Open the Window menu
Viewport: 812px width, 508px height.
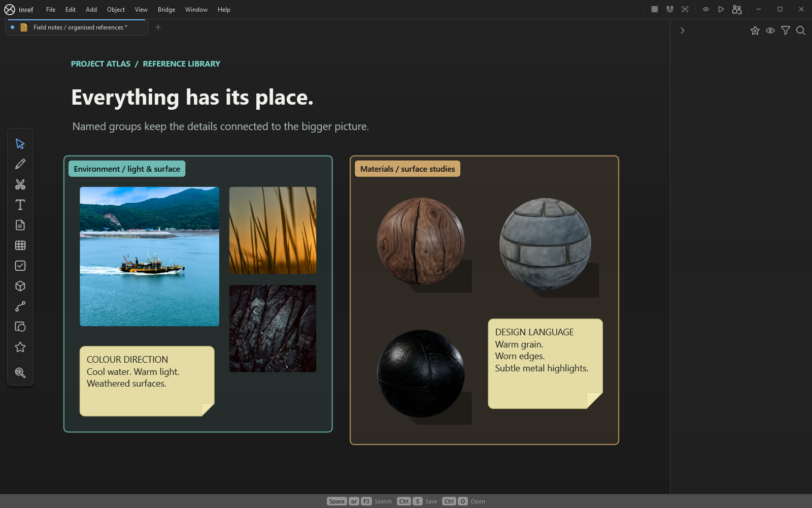tap(196, 10)
